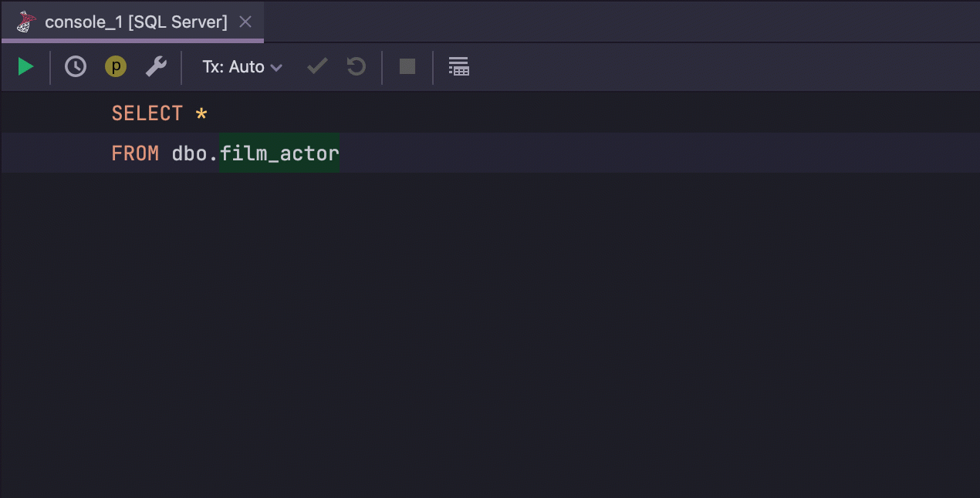The height and width of the screenshot is (498, 980).
Task: Roll back the transaction with the undo arrow
Action: pos(356,67)
